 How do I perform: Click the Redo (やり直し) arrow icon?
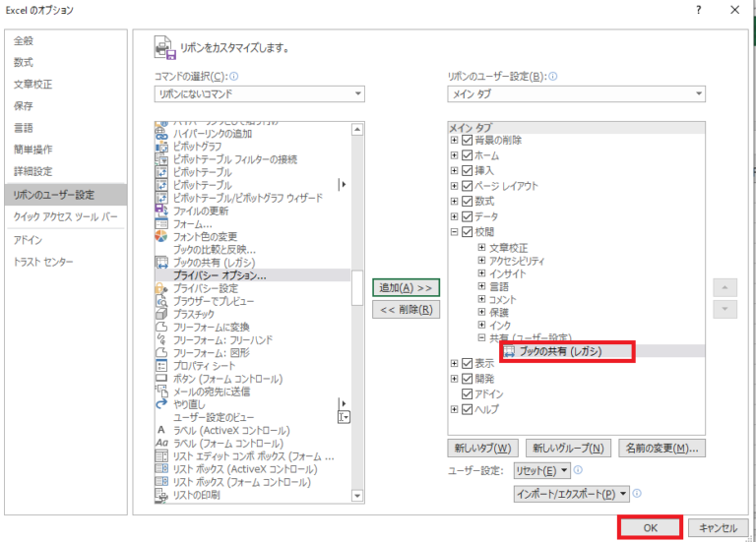pyautogui.click(x=161, y=403)
